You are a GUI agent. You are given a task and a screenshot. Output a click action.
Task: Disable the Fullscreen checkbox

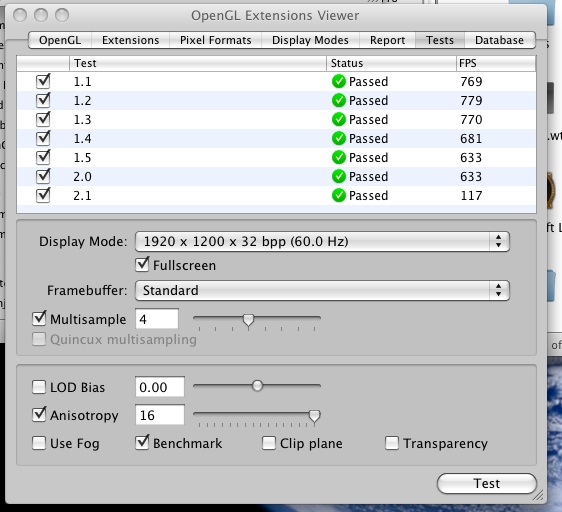142,265
